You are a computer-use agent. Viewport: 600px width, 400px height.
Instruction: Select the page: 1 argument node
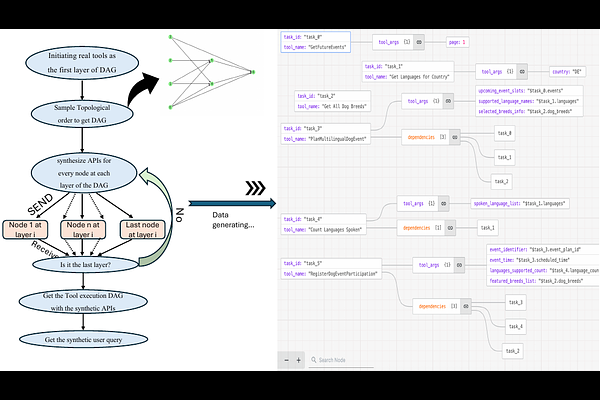click(458, 42)
